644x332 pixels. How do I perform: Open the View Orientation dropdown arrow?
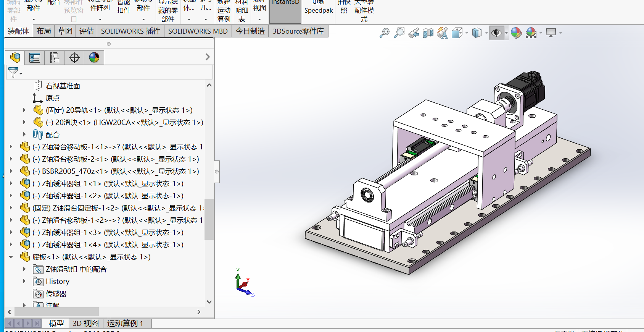click(x=467, y=33)
